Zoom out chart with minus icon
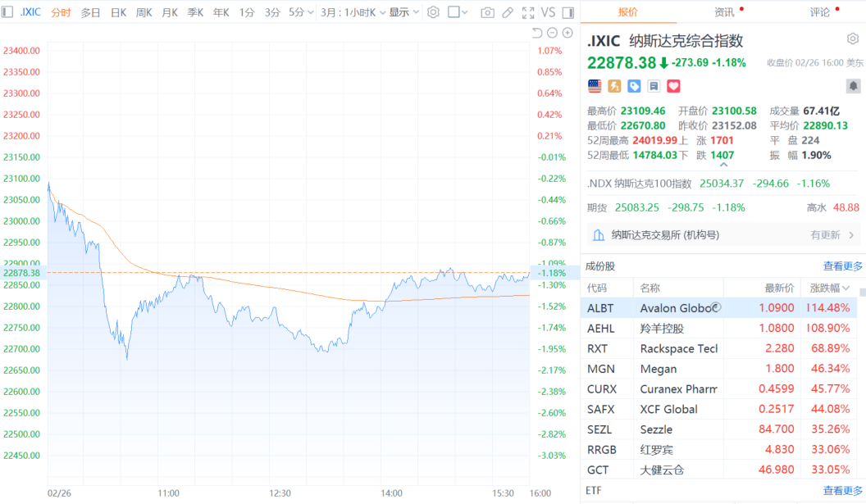 552,33
